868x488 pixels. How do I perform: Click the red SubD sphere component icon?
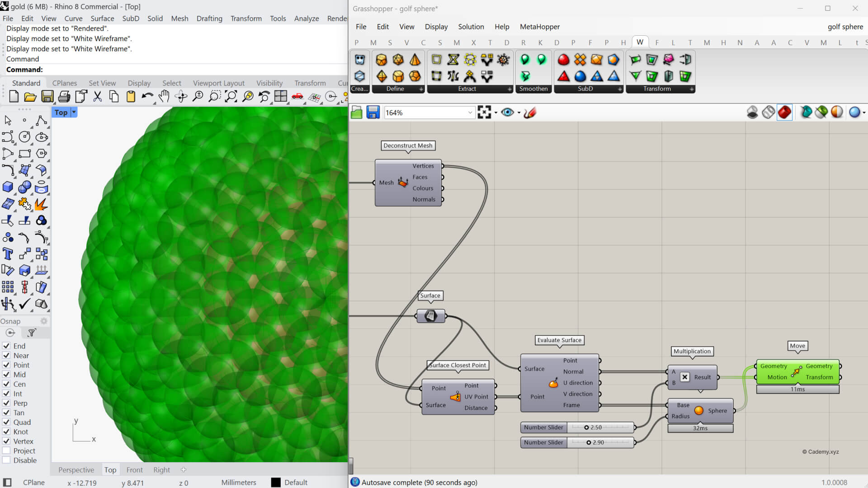(x=563, y=60)
